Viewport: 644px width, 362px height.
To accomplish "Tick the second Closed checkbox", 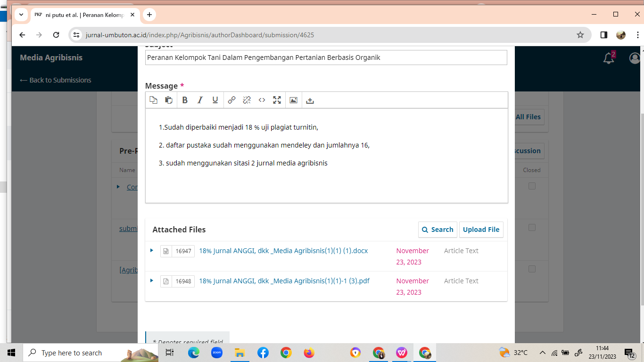I will point(532,228).
